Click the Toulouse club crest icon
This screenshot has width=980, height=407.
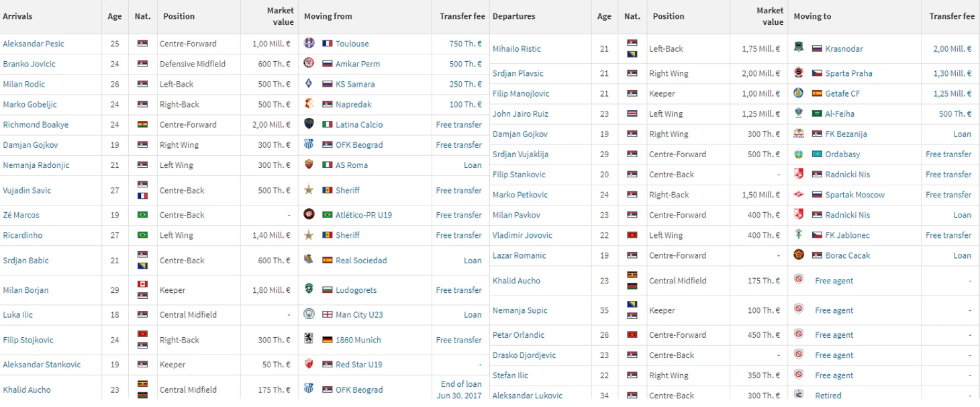click(x=309, y=44)
